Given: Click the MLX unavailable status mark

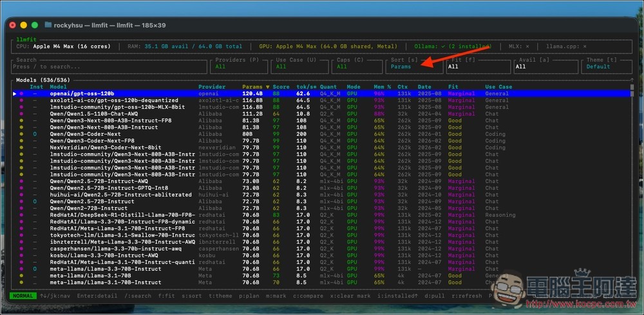Looking at the screenshot, I should point(527,46).
